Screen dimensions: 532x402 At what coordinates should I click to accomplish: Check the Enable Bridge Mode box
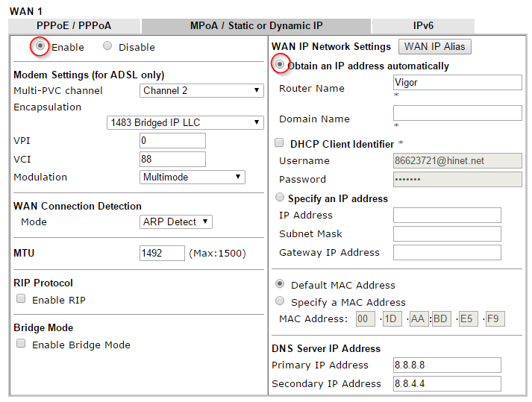(22, 344)
